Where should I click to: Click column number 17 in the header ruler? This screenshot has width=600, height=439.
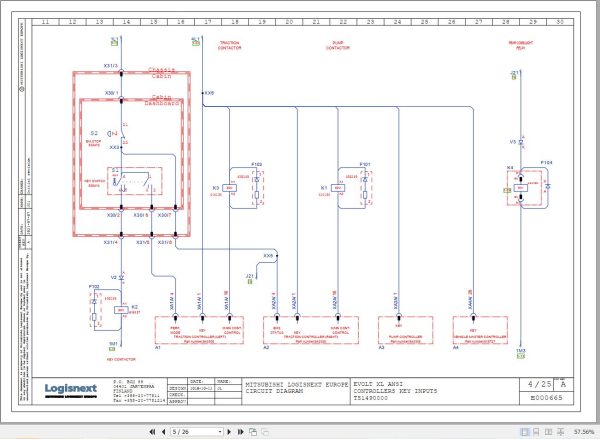pyautogui.click(x=208, y=22)
